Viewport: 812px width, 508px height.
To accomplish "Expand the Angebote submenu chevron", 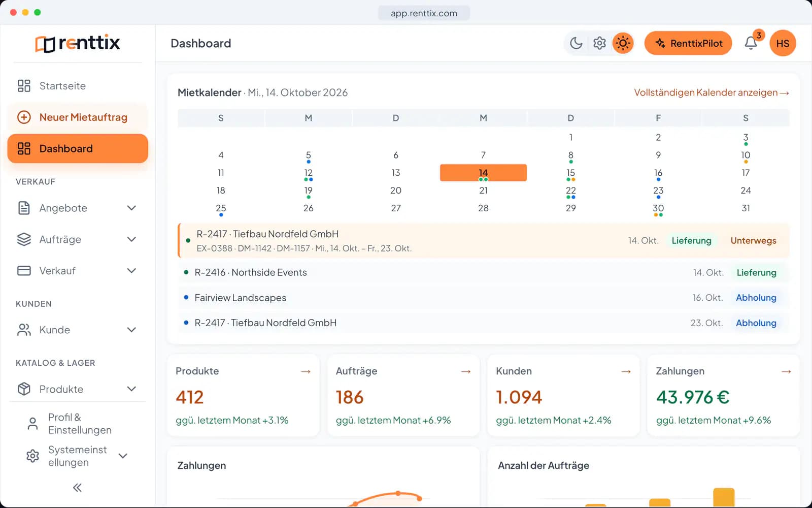I will tap(131, 208).
